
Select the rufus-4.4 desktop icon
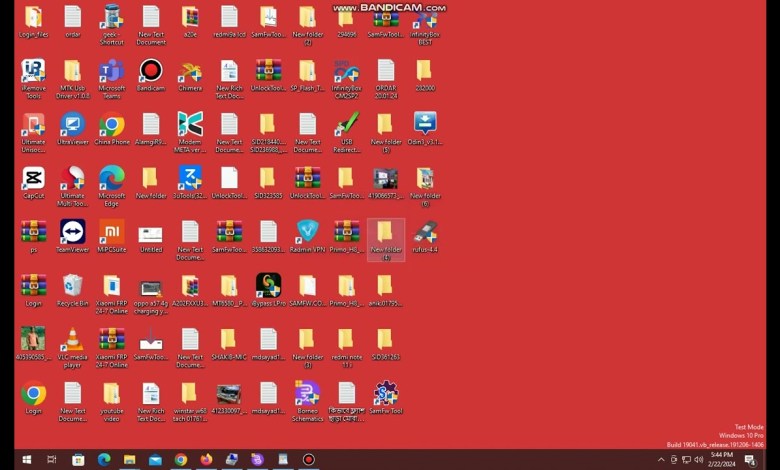[x=425, y=236]
